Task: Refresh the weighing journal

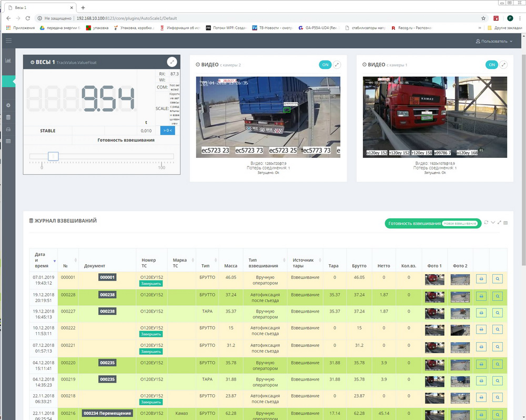Action: [x=487, y=223]
